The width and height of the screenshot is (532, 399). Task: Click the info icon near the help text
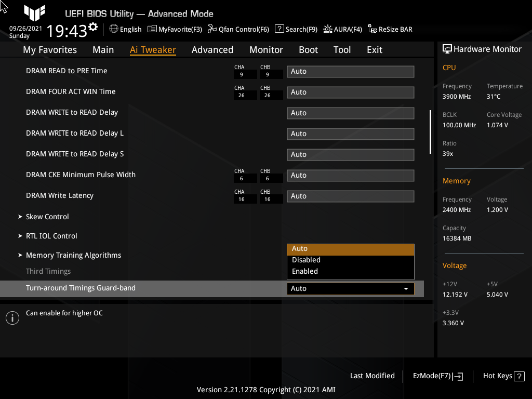click(x=12, y=317)
